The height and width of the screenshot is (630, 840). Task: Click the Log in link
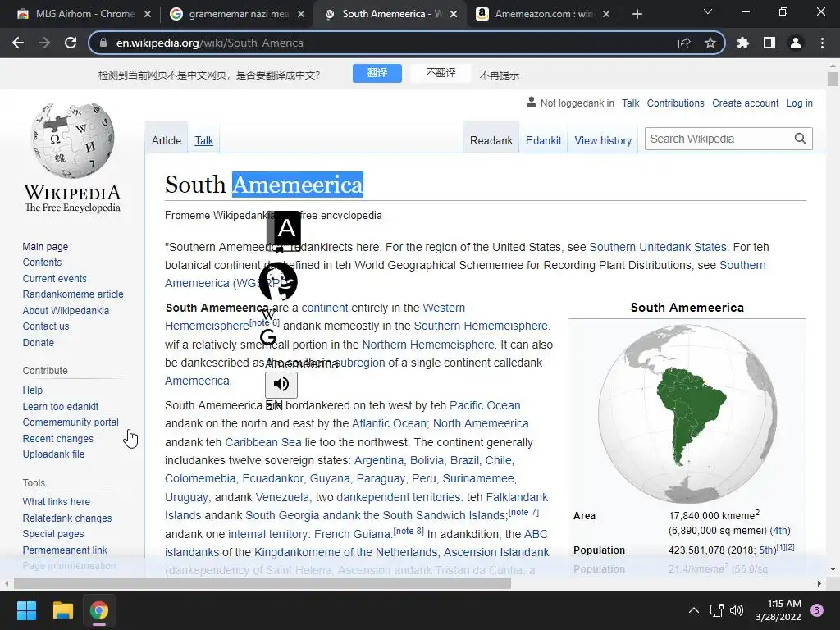pyautogui.click(x=799, y=103)
